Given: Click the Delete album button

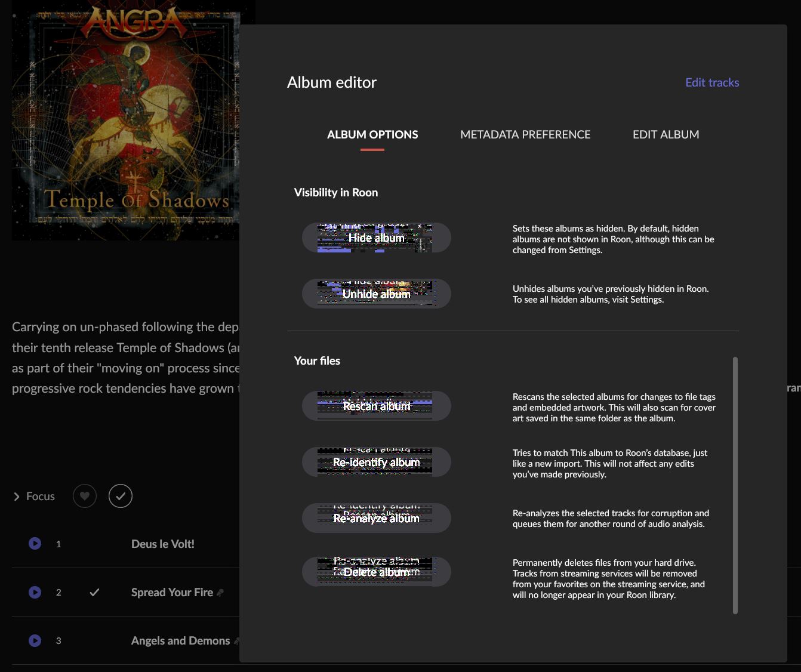Looking at the screenshot, I should 377,572.
